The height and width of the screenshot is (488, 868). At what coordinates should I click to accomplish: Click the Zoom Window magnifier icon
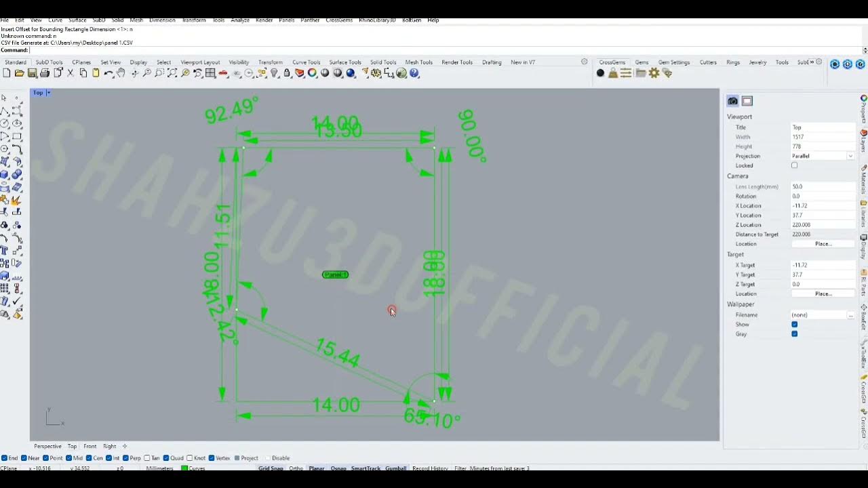pos(159,73)
